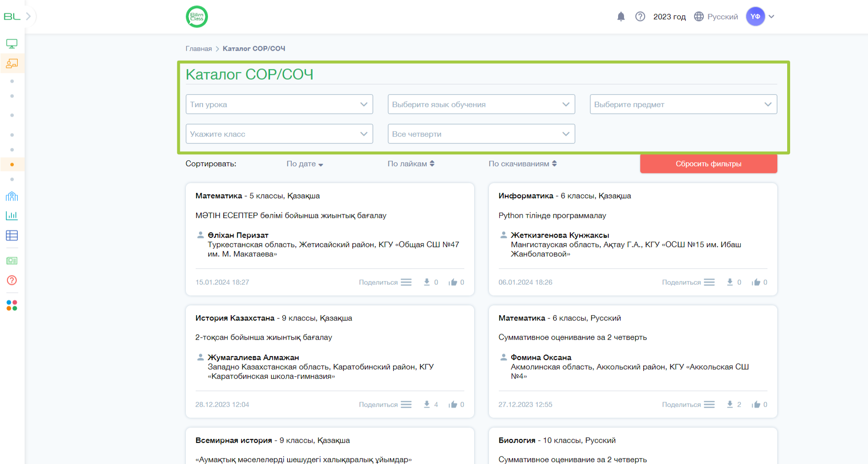
Task: Expand the sidebar with BL arrow
Action: tap(29, 16)
